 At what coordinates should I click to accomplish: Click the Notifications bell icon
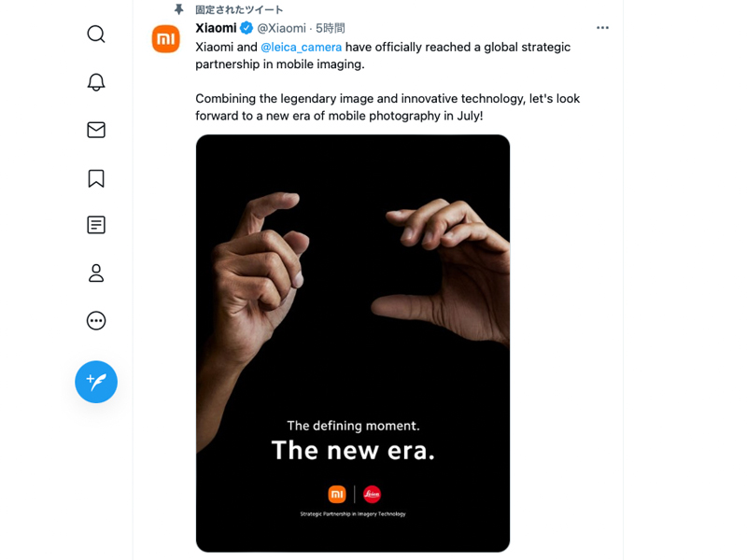coord(96,82)
